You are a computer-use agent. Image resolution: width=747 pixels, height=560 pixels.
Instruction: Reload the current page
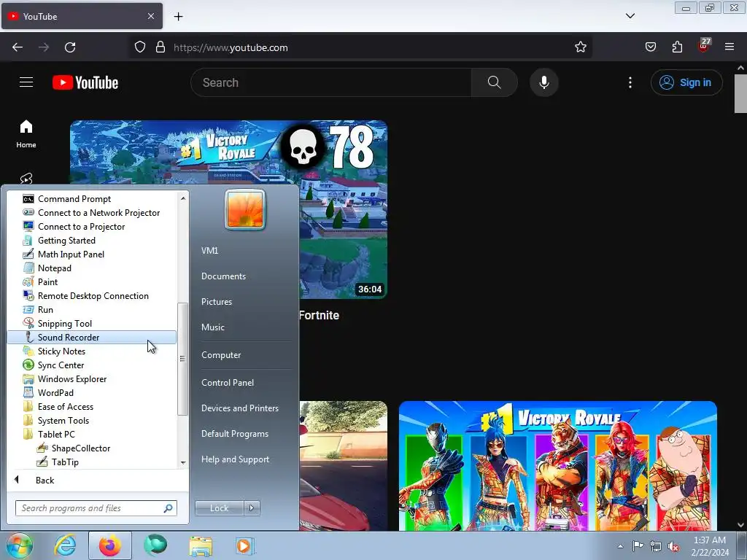tap(70, 47)
